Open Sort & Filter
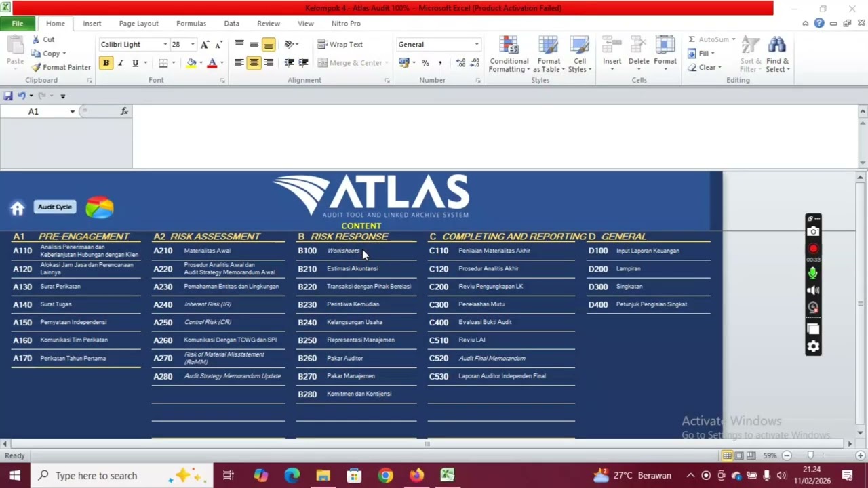Screen dimensions: 868x488 (x=750, y=54)
